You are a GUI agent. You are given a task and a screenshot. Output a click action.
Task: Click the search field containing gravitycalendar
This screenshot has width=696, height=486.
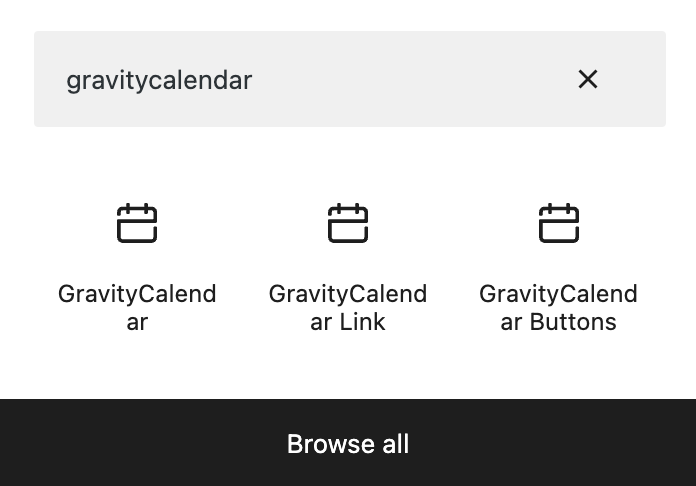[x=300, y=79]
